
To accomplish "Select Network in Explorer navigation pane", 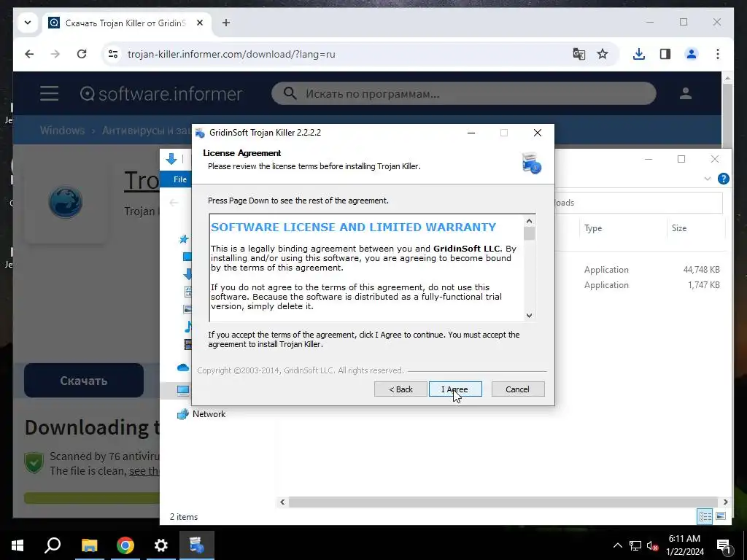I will click(209, 414).
